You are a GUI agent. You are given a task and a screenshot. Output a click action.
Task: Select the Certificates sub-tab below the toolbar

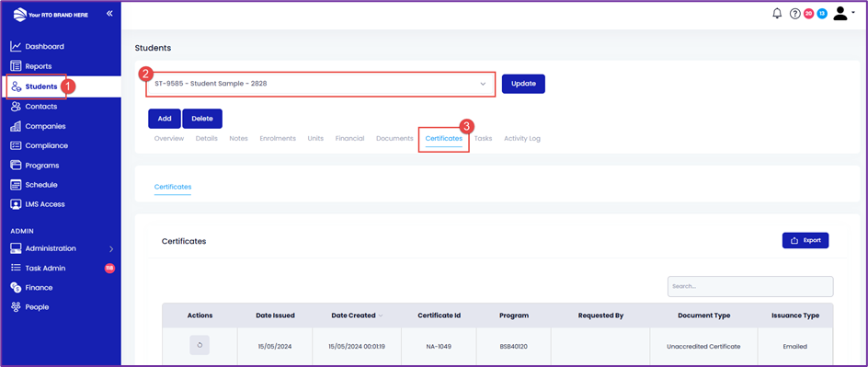[173, 187]
